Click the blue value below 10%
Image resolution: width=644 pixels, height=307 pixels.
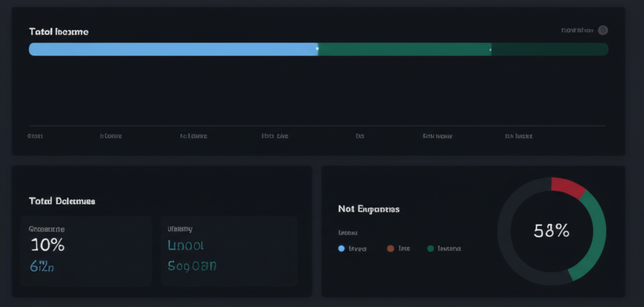coord(42,266)
